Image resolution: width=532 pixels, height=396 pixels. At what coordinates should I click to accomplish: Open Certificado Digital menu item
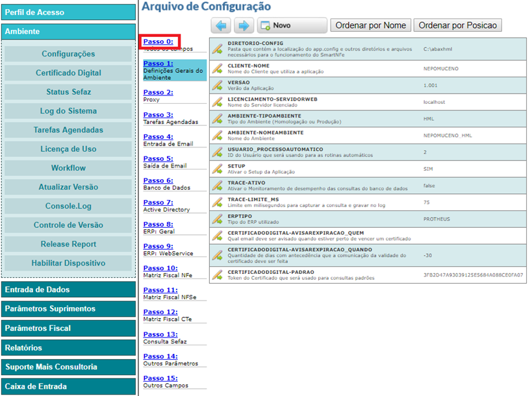pyautogui.click(x=68, y=73)
